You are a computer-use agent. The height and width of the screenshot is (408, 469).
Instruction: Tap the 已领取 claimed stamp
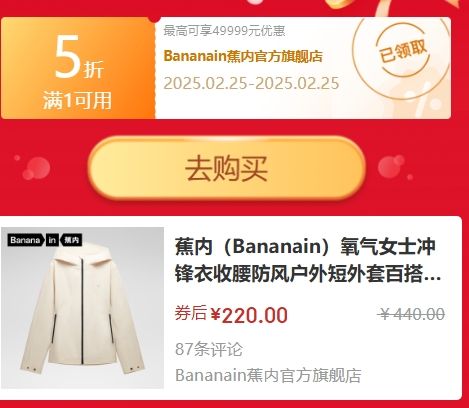(x=403, y=52)
